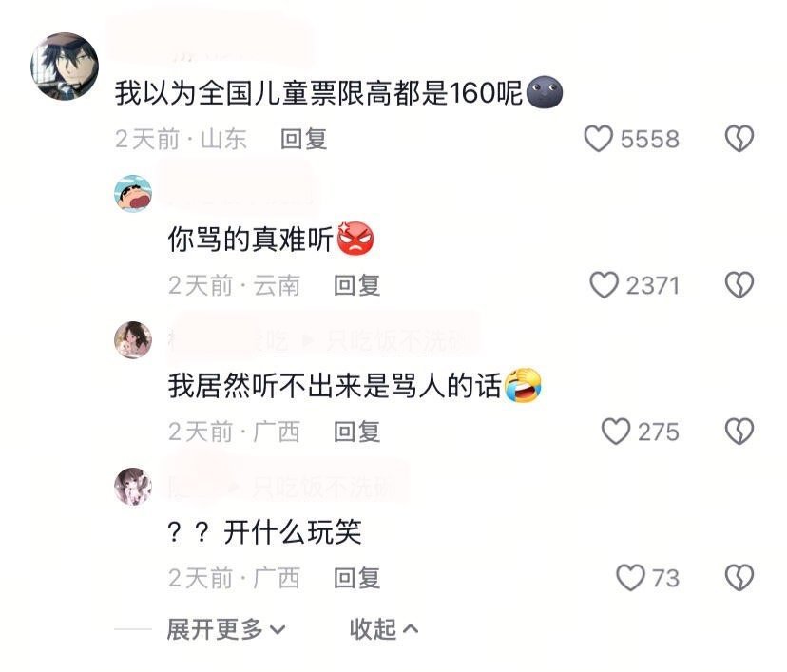
Task: Like the Yunnan reply with 2371 likes
Action: click(604, 285)
